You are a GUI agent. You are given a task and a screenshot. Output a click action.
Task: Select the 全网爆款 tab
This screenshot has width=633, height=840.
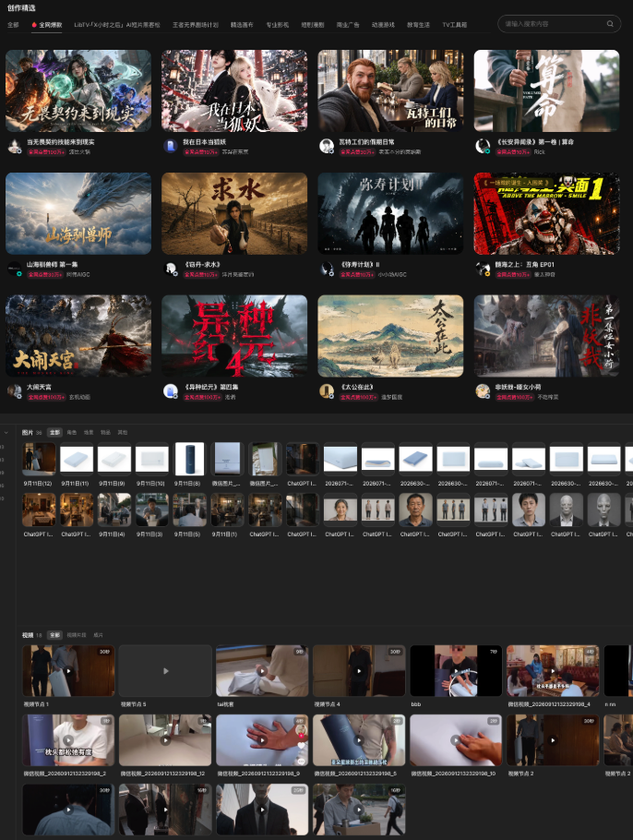coord(47,25)
